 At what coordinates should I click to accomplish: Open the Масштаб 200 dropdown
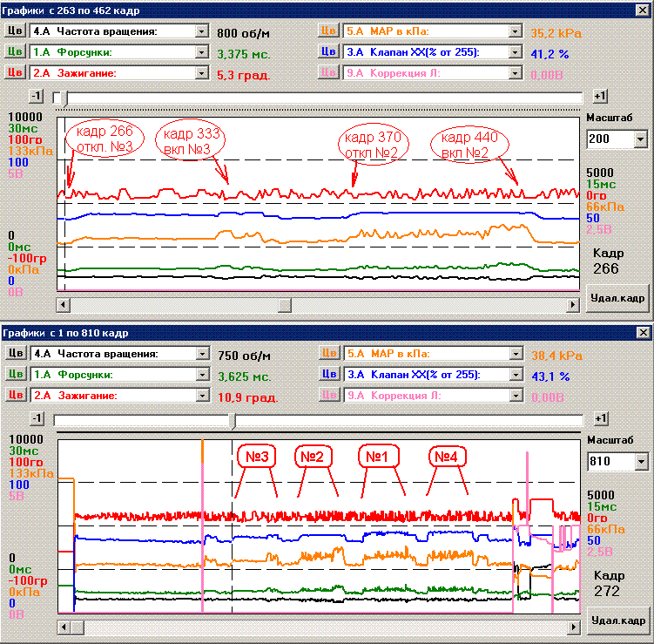[641, 139]
